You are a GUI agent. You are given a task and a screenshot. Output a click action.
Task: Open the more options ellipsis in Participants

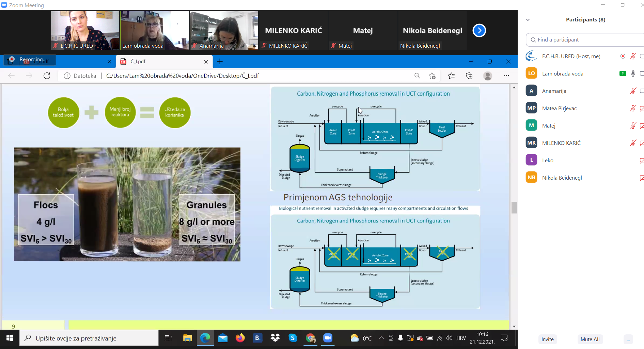628,339
